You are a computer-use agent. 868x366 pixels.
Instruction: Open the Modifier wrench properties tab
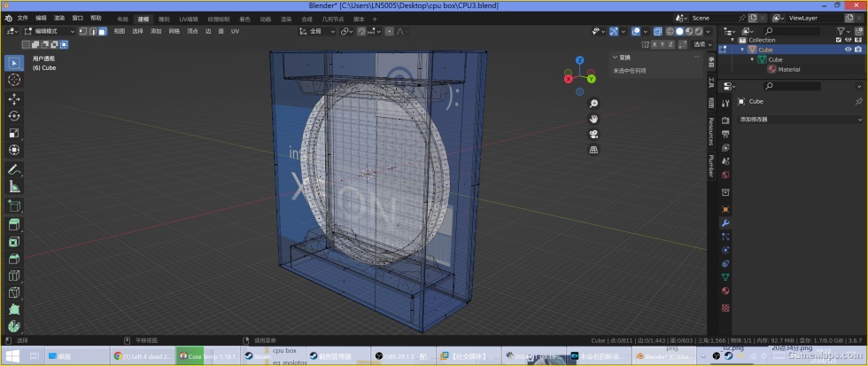point(725,223)
